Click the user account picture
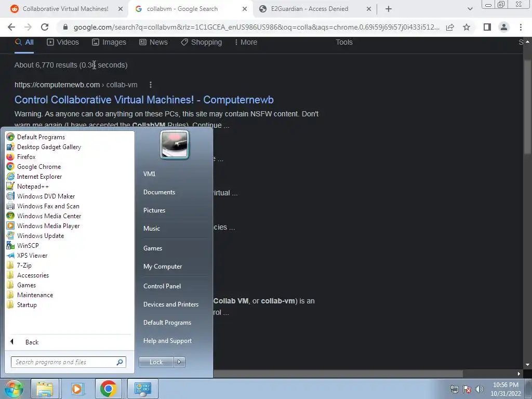The image size is (532, 399). pyautogui.click(x=175, y=145)
